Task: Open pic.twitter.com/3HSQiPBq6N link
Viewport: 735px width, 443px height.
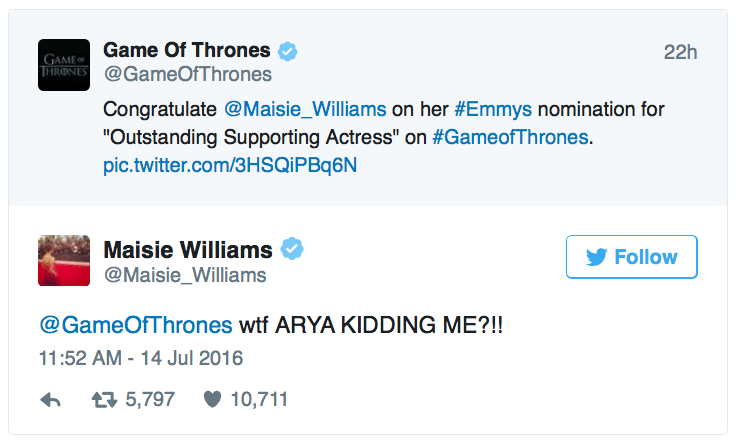Action: tap(230, 164)
